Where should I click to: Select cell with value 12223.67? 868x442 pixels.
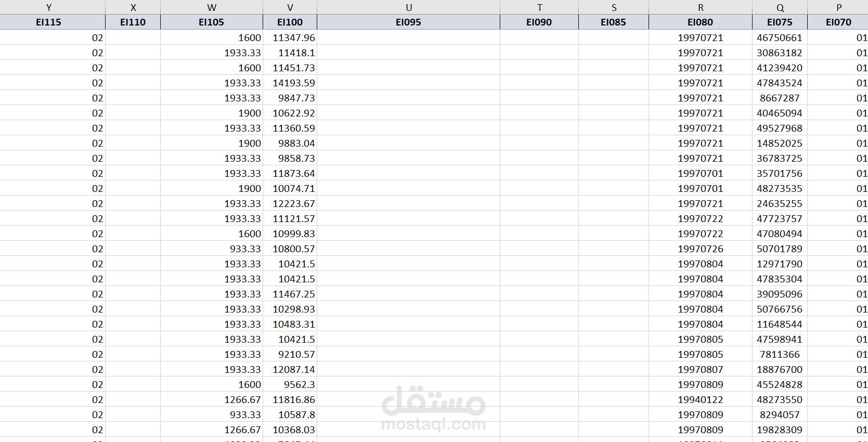290,203
